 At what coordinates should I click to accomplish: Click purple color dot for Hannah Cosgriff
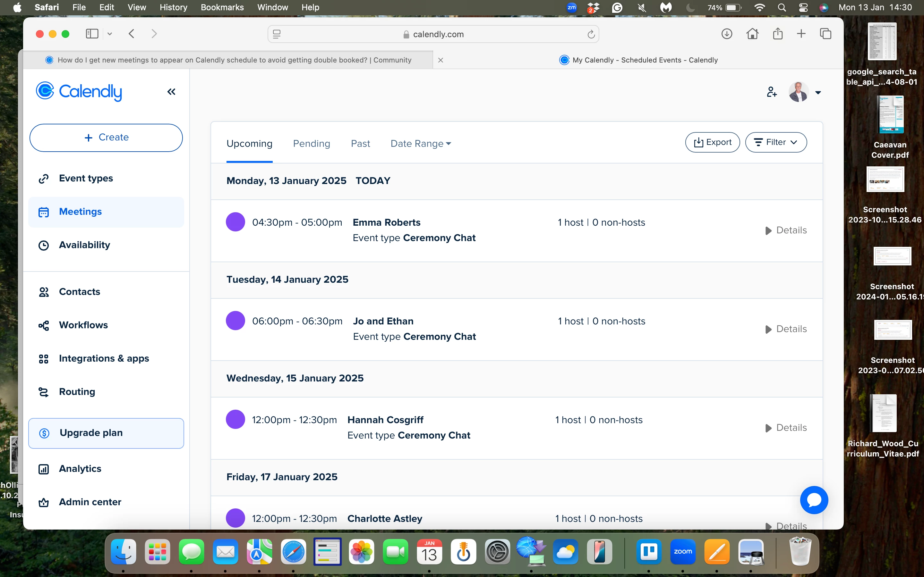[235, 419]
